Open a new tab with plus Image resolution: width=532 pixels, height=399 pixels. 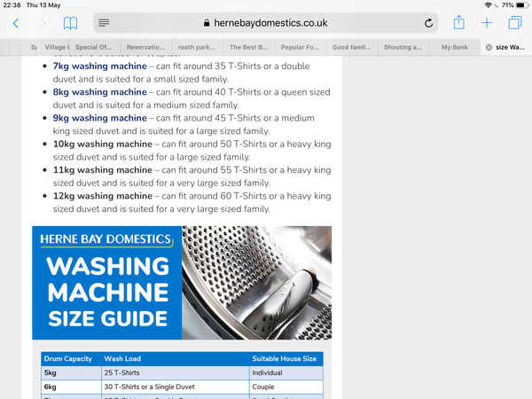[x=487, y=23]
